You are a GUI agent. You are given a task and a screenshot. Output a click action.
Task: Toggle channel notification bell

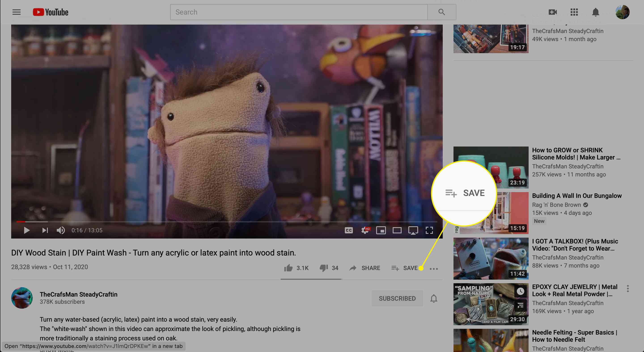[x=434, y=298]
